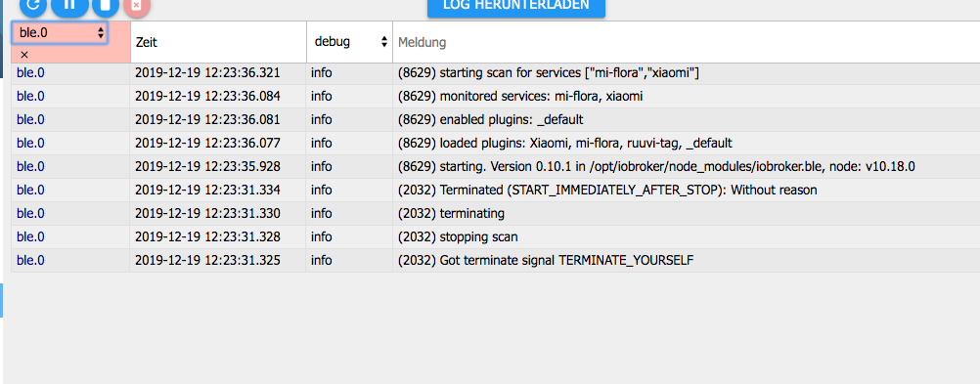Screen dimensions: 980x384
Task: Click the arrows on the debug selector
Action: point(383,42)
